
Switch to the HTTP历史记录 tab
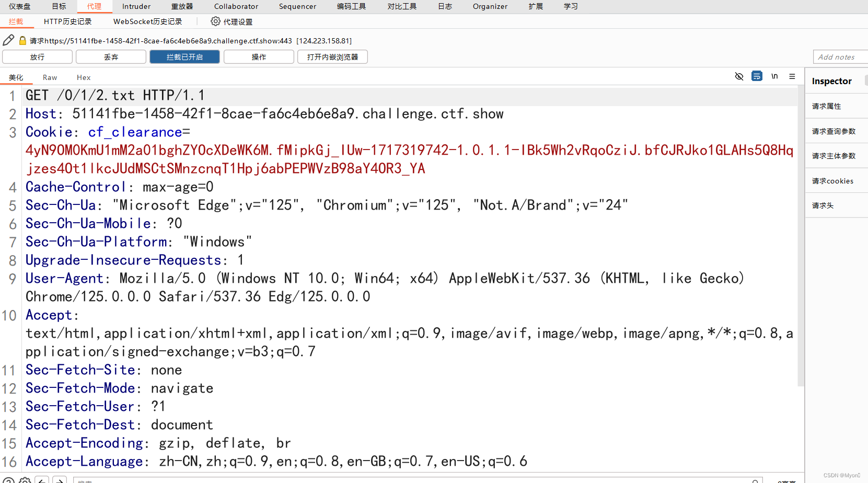67,21
